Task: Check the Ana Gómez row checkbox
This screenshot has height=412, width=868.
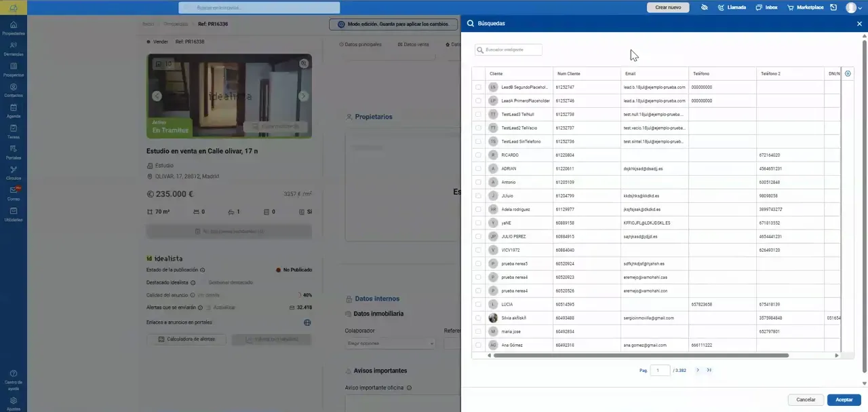Action: (479, 345)
